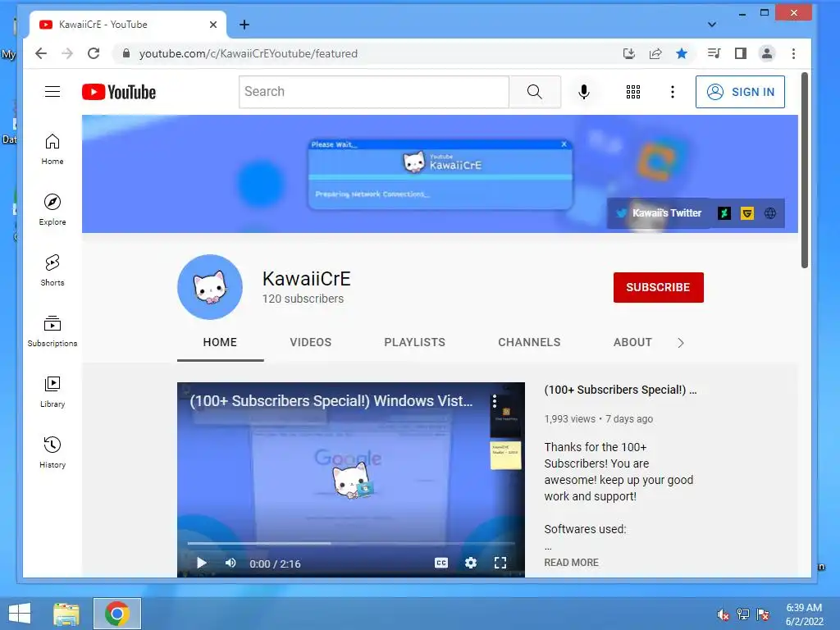Image resolution: width=840 pixels, height=630 pixels.
Task: Open the Action Center flag icon
Action: 763,614
